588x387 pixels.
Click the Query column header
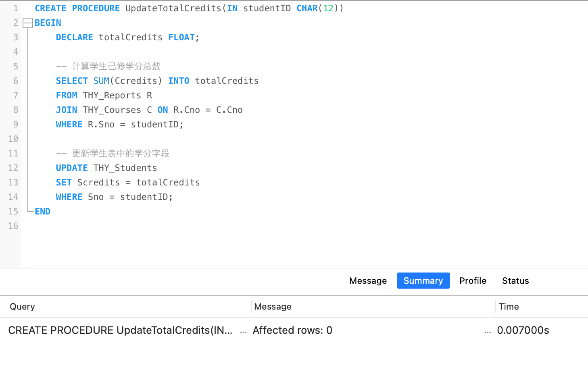[23, 306]
